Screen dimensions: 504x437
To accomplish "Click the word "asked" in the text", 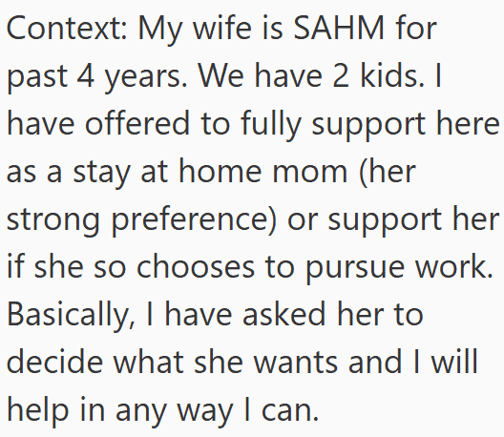I will point(284,315).
